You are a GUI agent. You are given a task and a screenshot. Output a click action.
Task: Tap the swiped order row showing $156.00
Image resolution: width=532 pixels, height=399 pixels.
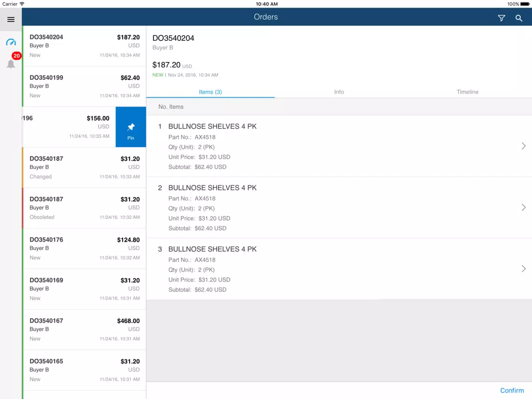69,127
